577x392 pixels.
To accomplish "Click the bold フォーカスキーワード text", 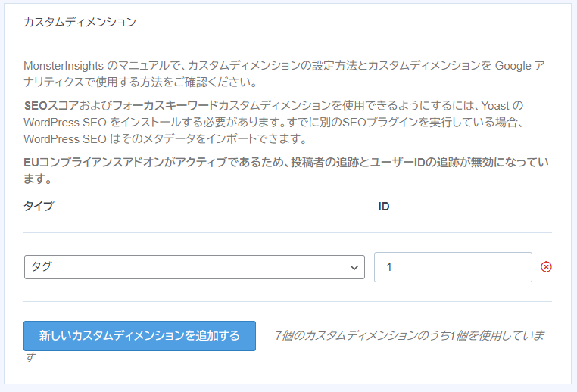I will [x=165, y=105].
